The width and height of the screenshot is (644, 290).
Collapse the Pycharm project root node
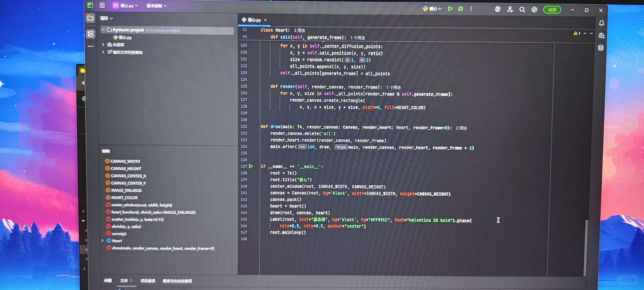point(103,30)
